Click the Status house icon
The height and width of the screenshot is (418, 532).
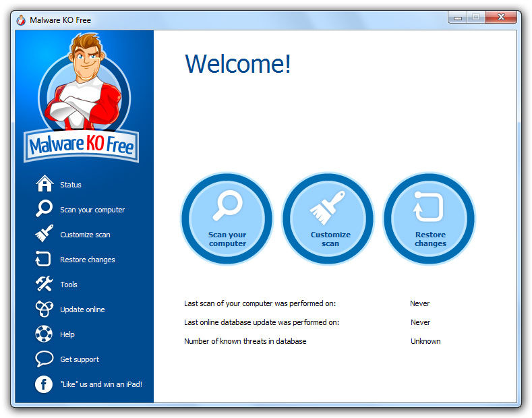tap(45, 183)
